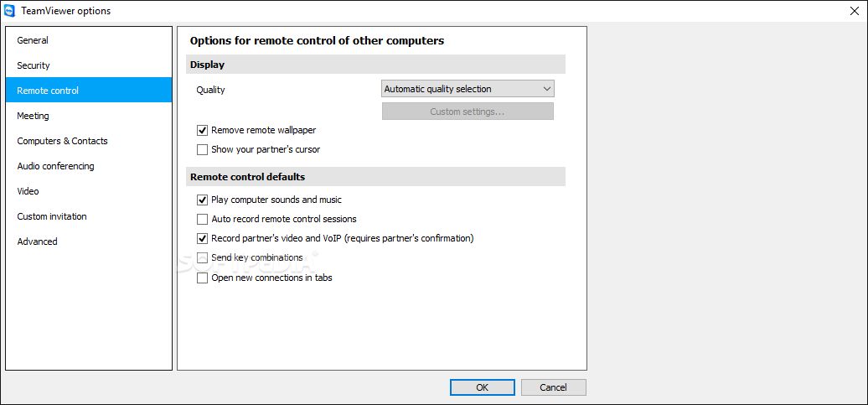Screen dimensions: 868x405
Task: Close the TeamViewer options window
Action: pos(855,11)
